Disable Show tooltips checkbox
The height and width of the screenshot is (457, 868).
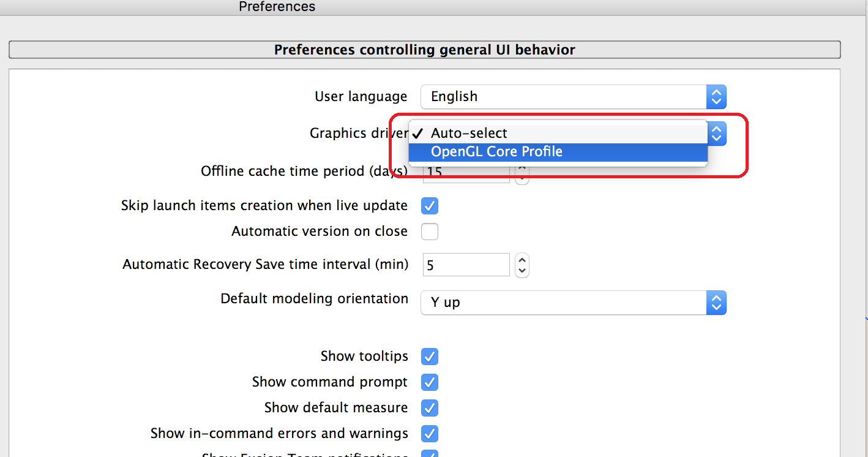tap(430, 357)
